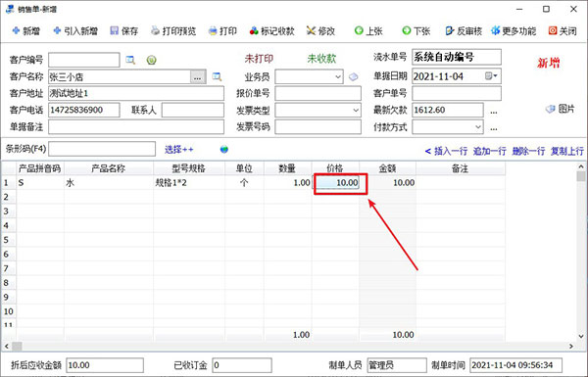Click the 联系人 input field
The height and width of the screenshot is (377, 588).
193,111
